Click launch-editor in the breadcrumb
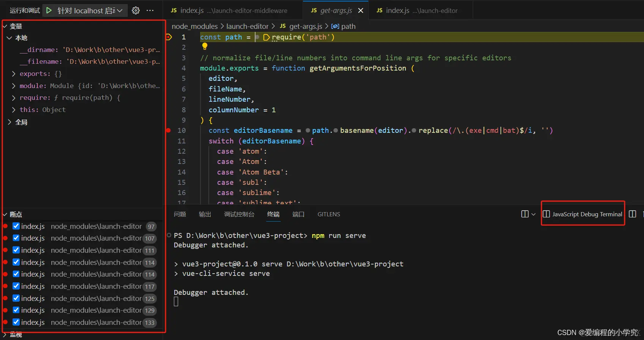Screen dimensions: 644x340 pyautogui.click(x=247, y=26)
